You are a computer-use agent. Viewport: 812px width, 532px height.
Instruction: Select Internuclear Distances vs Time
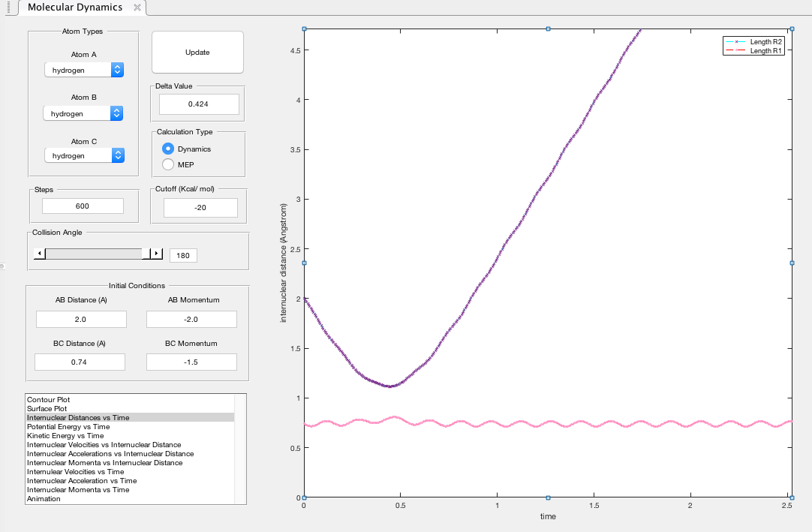click(x=130, y=417)
